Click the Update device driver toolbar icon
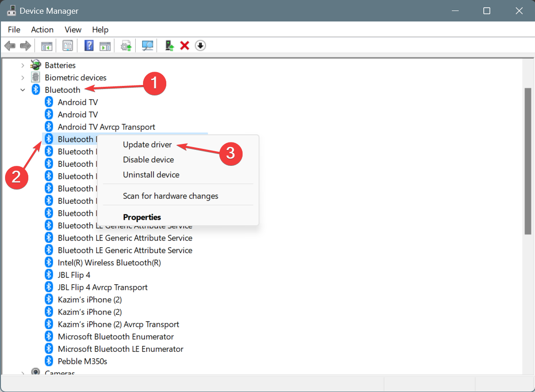 point(126,46)
